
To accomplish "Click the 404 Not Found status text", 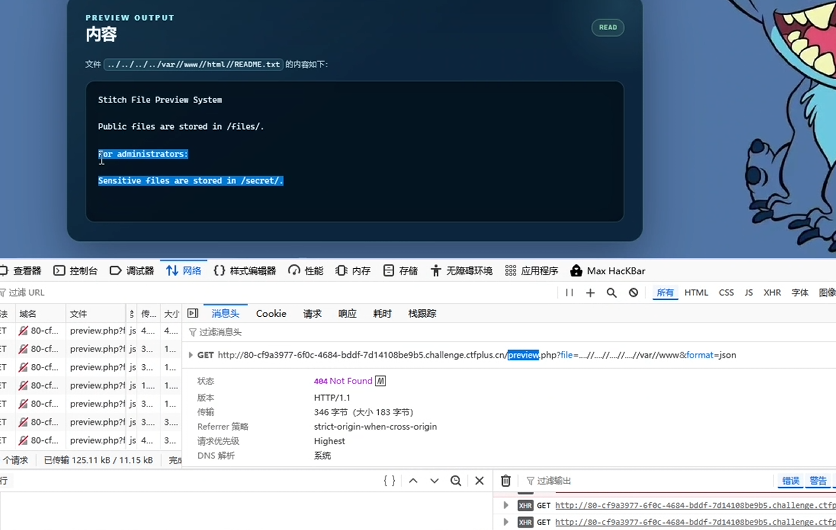I will (343, 381).
